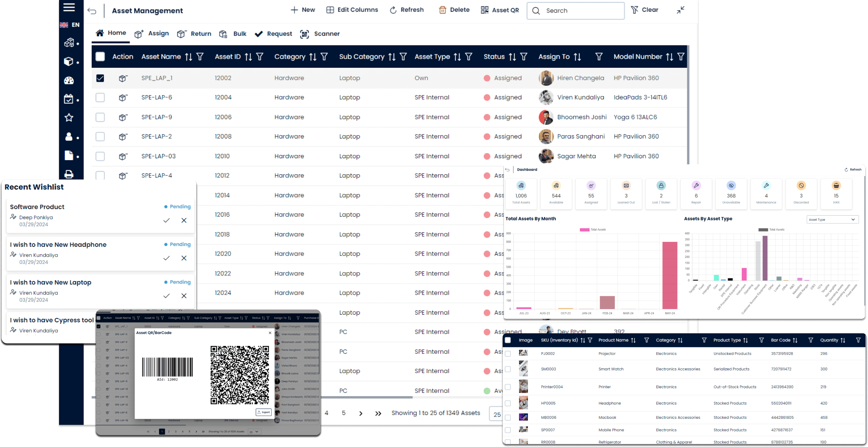Toggle the select-all header checkbox
Screen dimensions: 868x447
coord(100,56)
